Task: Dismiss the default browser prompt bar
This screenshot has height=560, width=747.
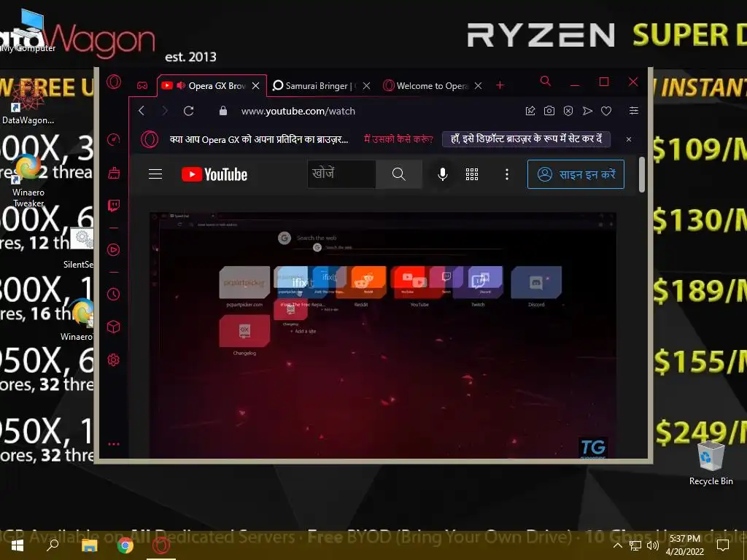Action: coord(629,139)
